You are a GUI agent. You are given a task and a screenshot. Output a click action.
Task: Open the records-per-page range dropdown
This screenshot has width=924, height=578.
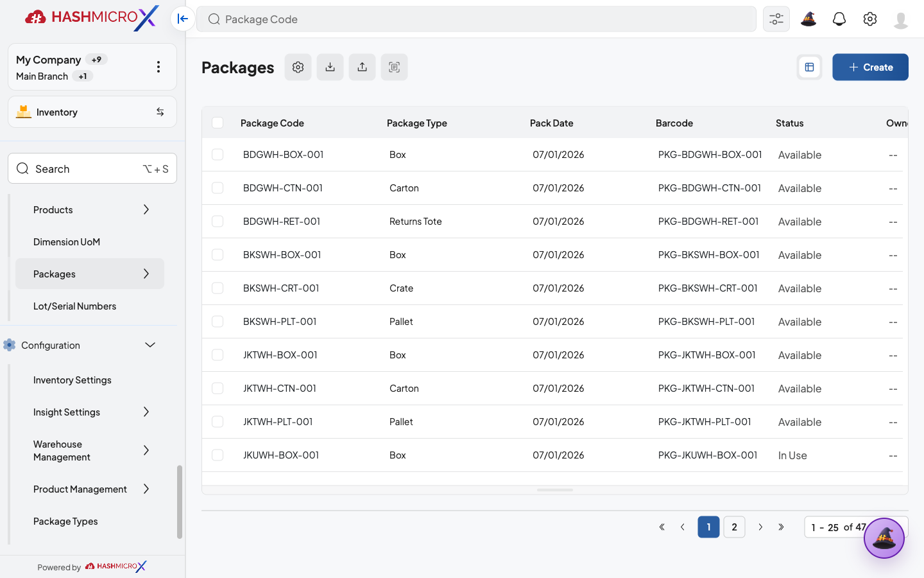[856, 527]
